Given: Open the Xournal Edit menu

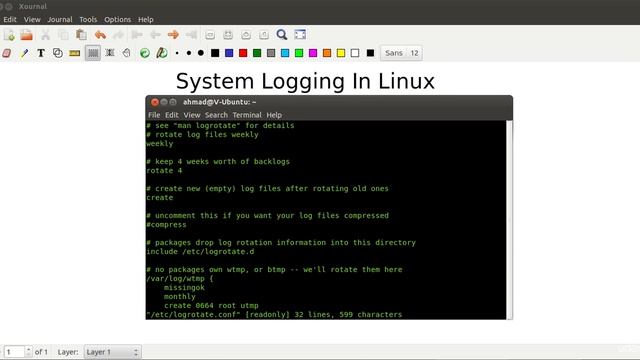Looking at the screenshot, I should point(10,20).
